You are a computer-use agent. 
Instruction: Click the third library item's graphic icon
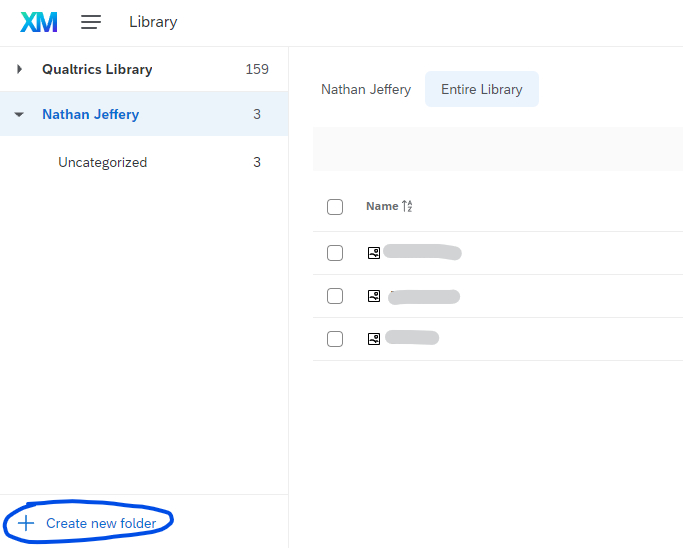click(x=374, y=339)
